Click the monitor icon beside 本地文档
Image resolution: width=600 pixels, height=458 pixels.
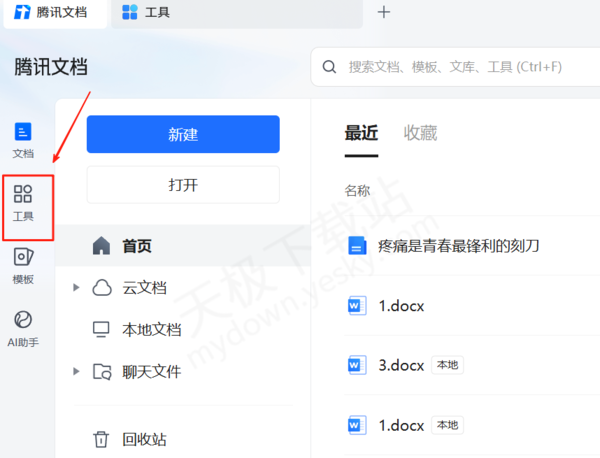tap(101, 329)
